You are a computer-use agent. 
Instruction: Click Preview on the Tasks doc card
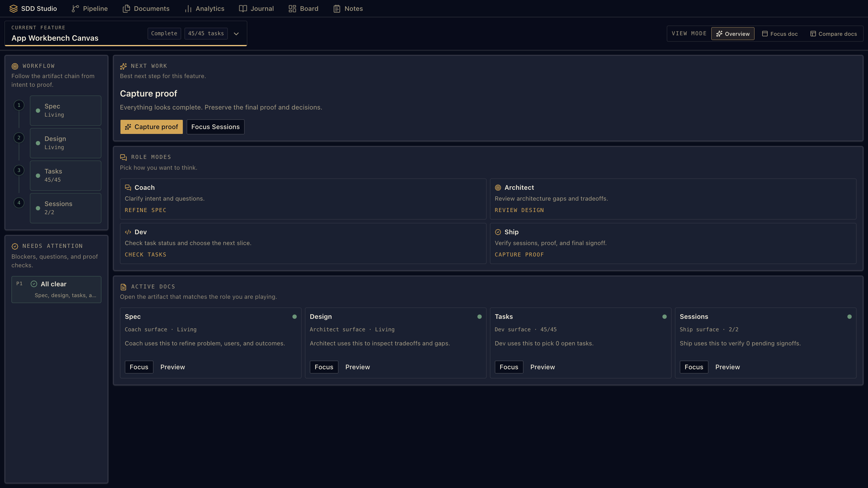(542, 367)
